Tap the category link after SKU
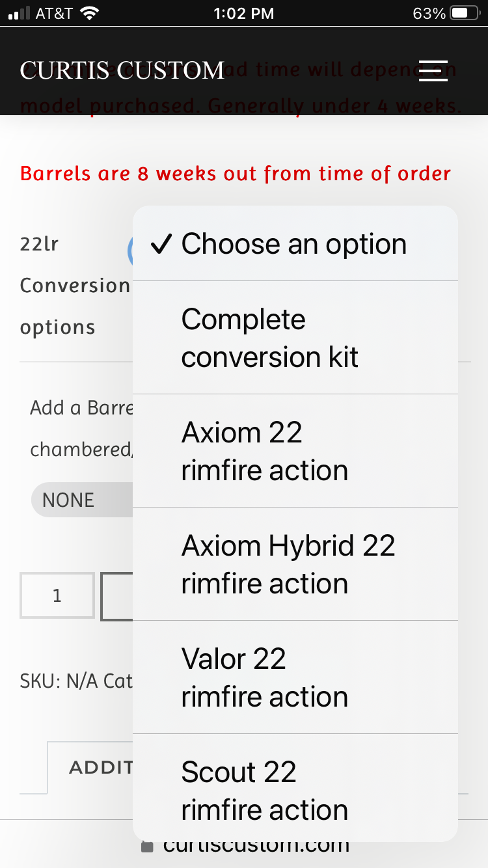 click(x=118, y=681)
